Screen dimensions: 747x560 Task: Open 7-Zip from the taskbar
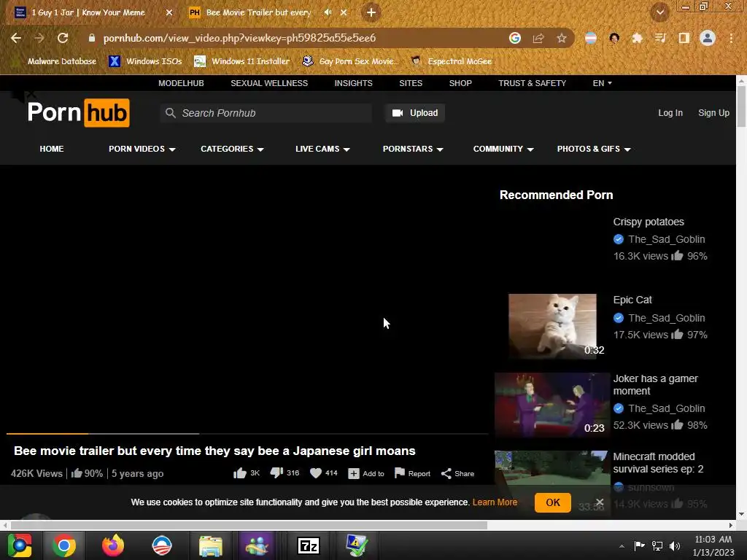click(x=309, y=545)
